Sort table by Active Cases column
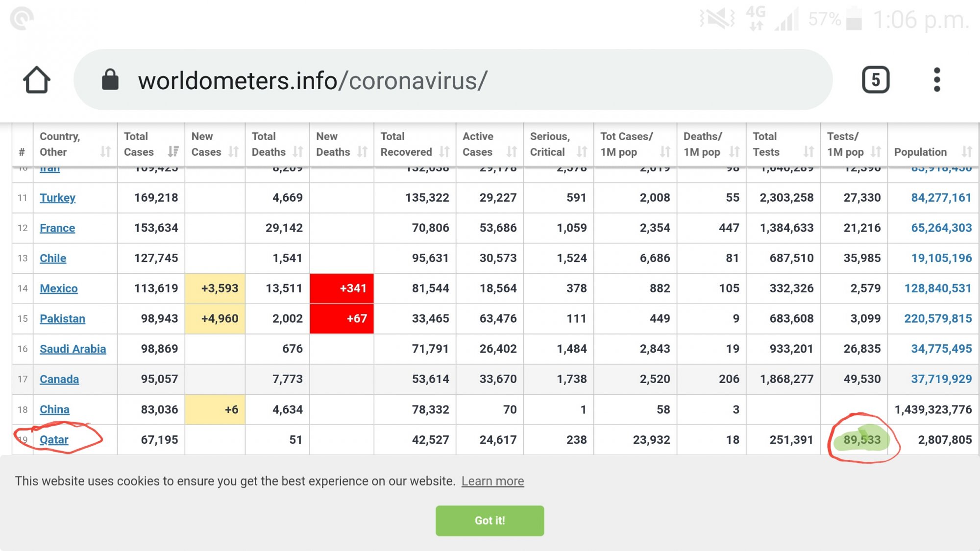 pyautogui.click(x=490, y=144)
